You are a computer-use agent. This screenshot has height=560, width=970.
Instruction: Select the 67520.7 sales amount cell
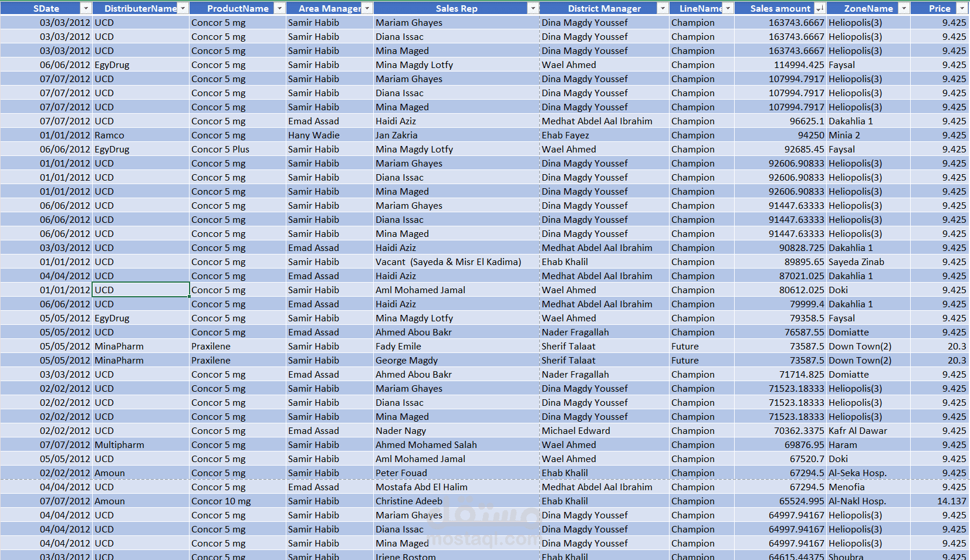pyautogui.click(x=780, y=459)
